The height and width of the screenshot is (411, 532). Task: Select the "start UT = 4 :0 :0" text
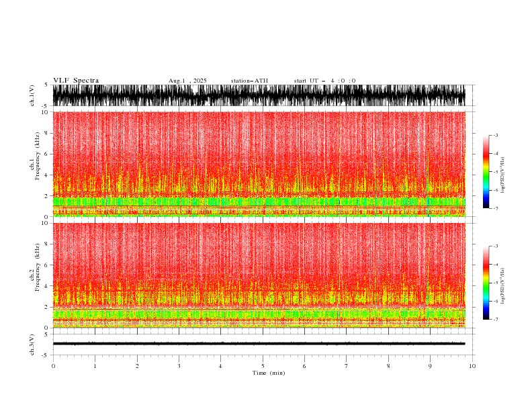click(x=324, y=81)
